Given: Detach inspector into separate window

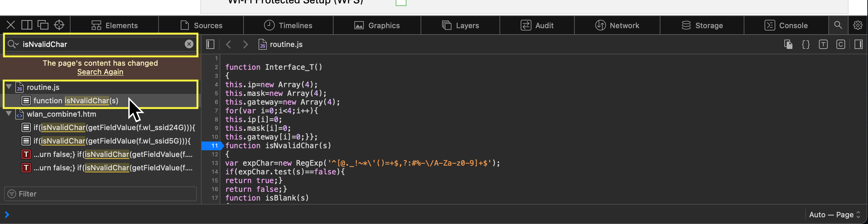Looking at the screenshot, I should click(x=43, y=25).
